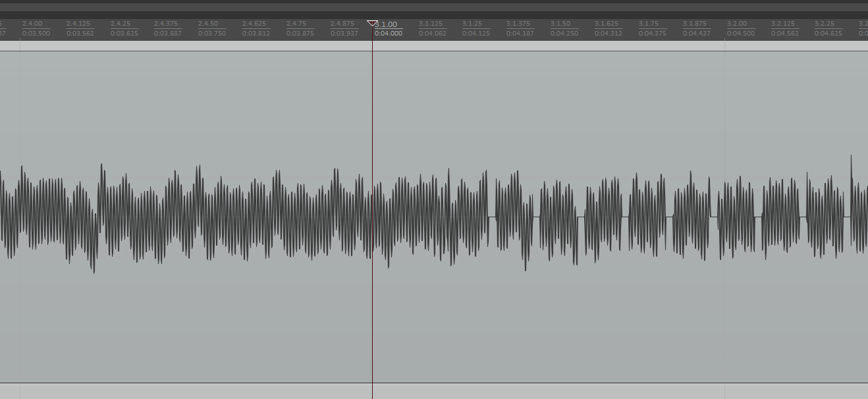
Task: Select the time label 0:03.625
Action: [124, 33]
